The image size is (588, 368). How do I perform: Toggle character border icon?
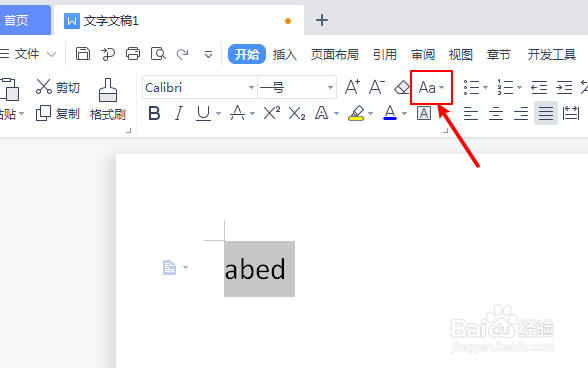[424, 113]
